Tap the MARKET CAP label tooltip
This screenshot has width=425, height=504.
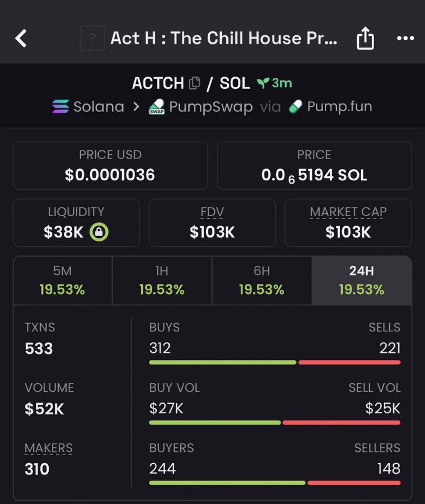pyautogui.click(x=348, y=212)
